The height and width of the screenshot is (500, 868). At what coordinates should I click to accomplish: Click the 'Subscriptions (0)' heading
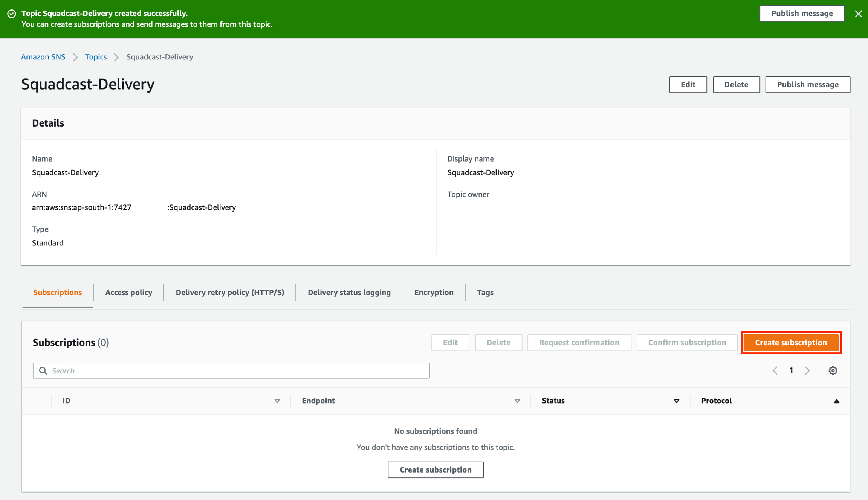click(x=71, y=343)
